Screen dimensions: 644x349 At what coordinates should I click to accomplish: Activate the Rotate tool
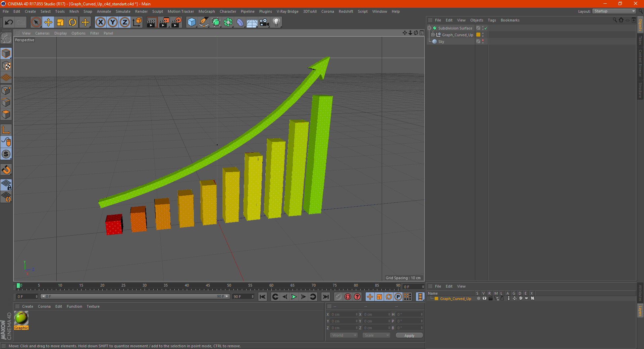(72, 22)
